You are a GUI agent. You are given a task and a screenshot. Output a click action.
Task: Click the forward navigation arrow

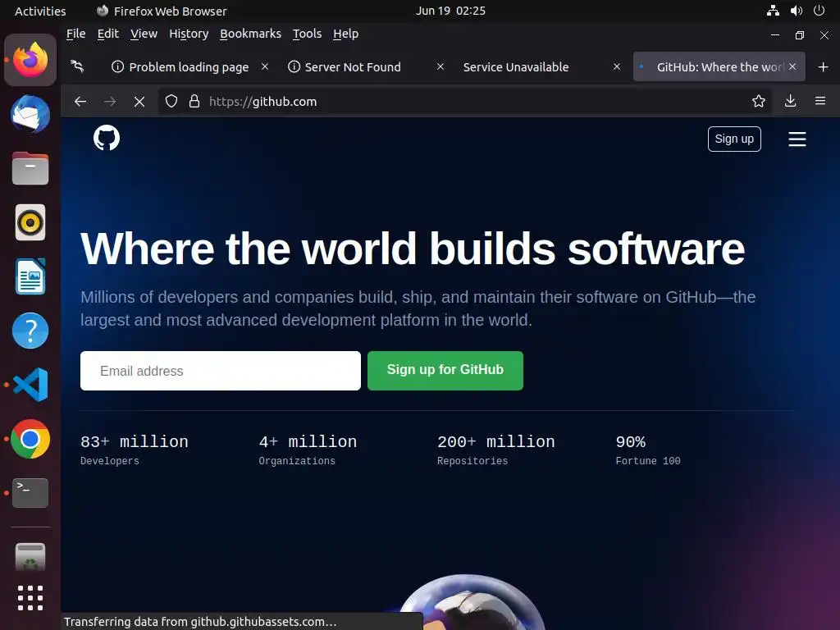point(110,101)
